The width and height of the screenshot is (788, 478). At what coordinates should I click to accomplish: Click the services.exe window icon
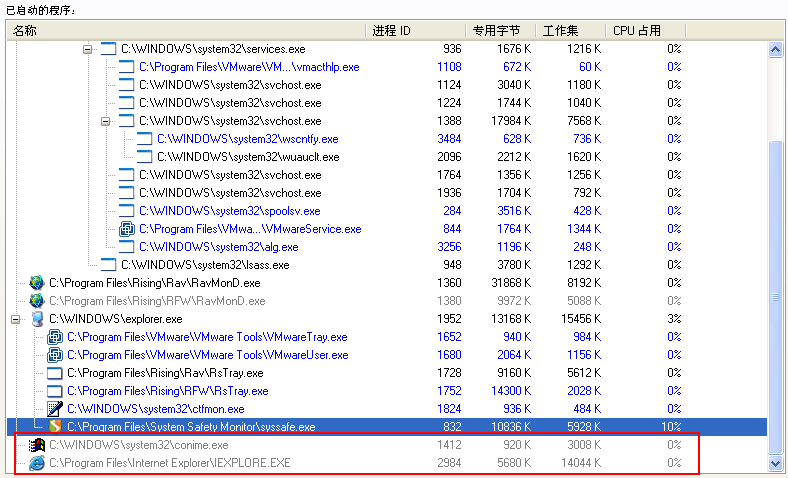(x=108, y=49)
